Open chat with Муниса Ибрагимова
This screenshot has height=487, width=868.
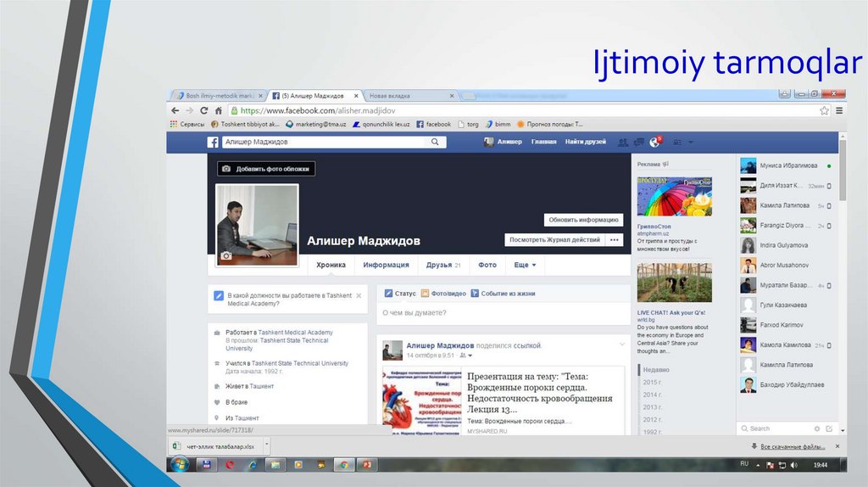[787, 165]
